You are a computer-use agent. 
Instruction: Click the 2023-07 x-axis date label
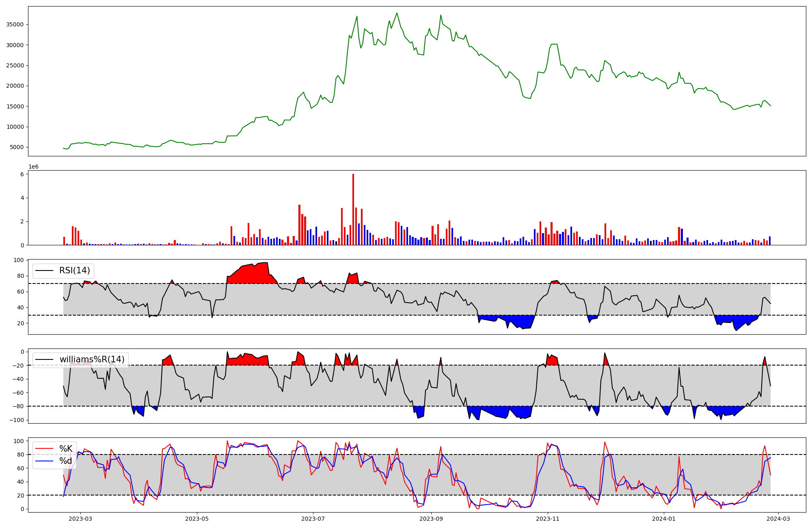(313, 519)
